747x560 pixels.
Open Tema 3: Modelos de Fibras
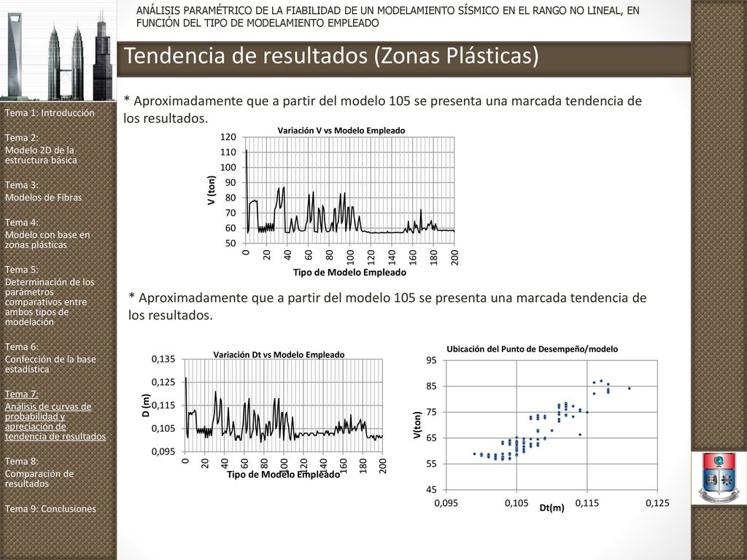(x=43, y=192)
